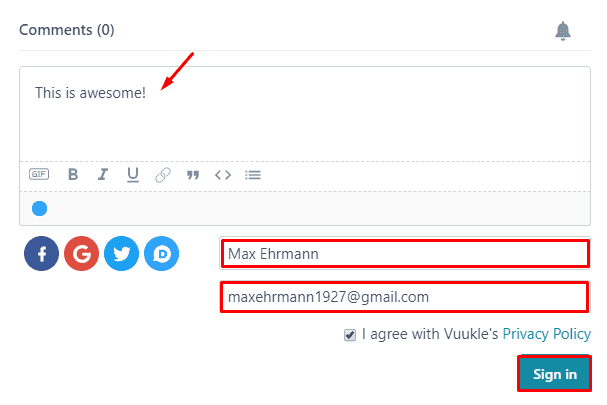Insert a hyperlink in comment
This screenshot has height=405, width=607.
pyautogui.click(x=162, y=174)
